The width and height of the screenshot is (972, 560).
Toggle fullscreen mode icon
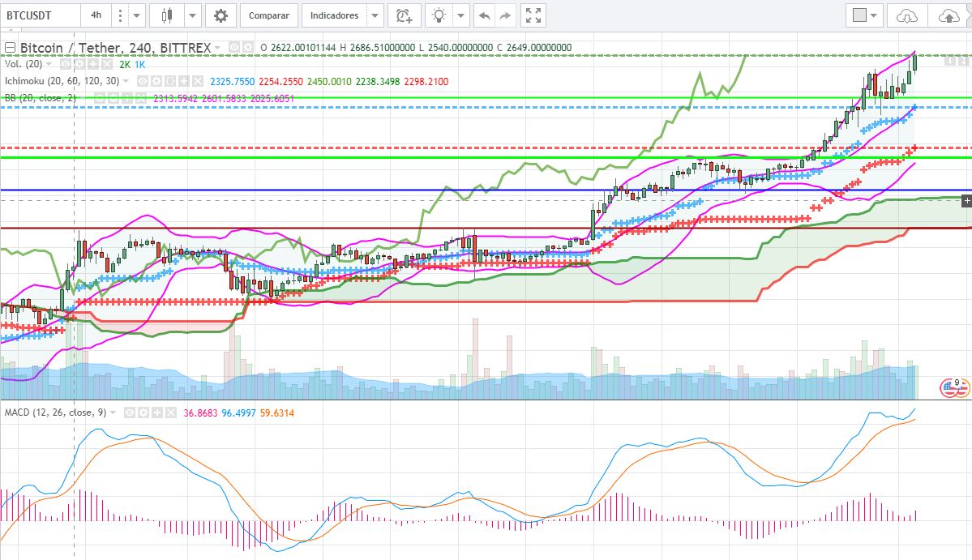pyautogui.click(x=533, y=15)
